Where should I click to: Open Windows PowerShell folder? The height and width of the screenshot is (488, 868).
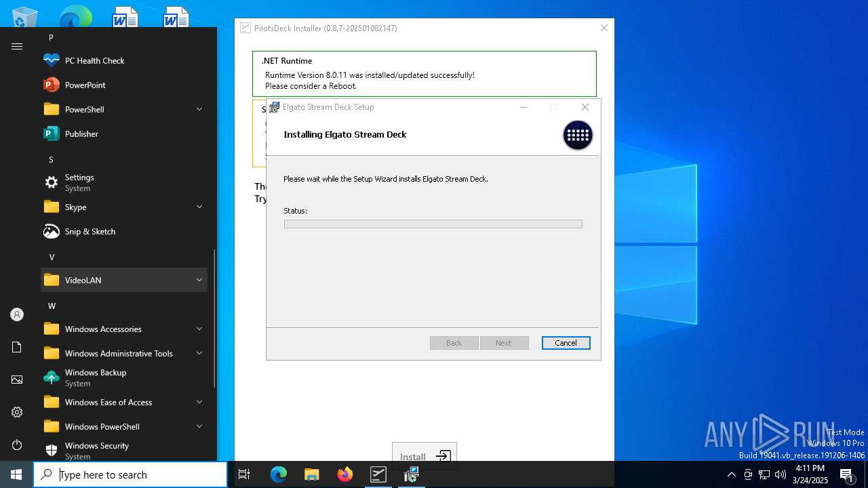pos(124,426)
